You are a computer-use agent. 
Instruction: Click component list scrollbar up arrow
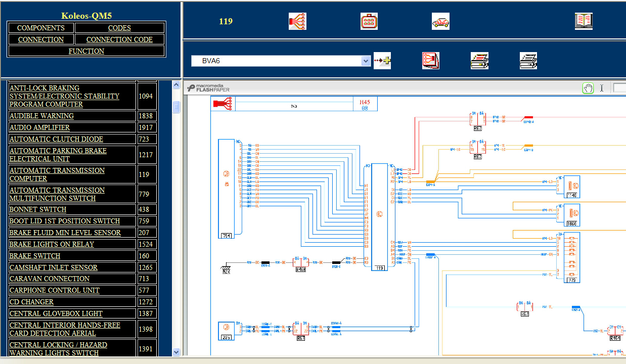coord(176,85)
